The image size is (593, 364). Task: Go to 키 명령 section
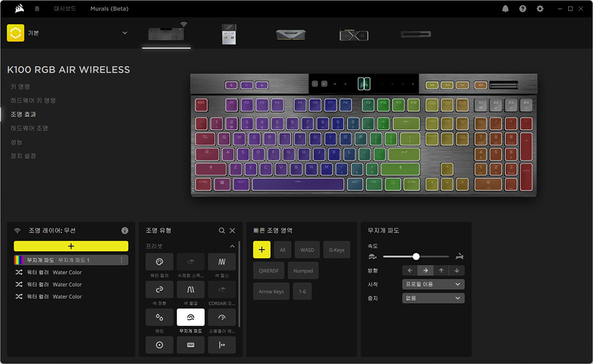tap(20, 87)
